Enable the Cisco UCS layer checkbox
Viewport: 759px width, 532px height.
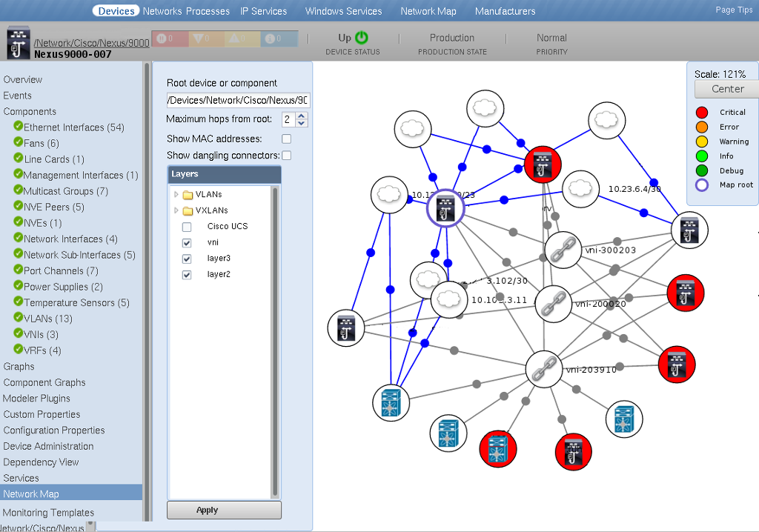pos(187,227)
